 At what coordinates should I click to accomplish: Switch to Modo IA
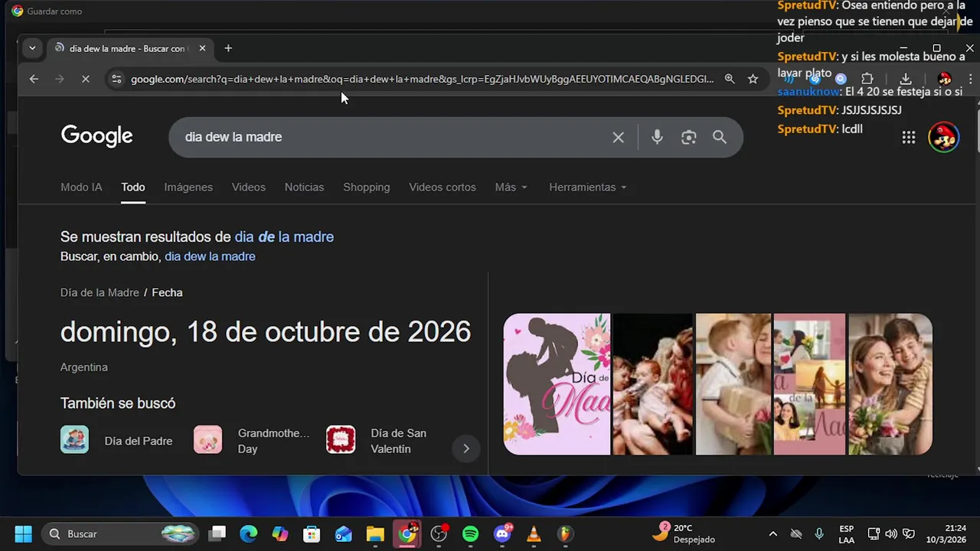[81, 187]
